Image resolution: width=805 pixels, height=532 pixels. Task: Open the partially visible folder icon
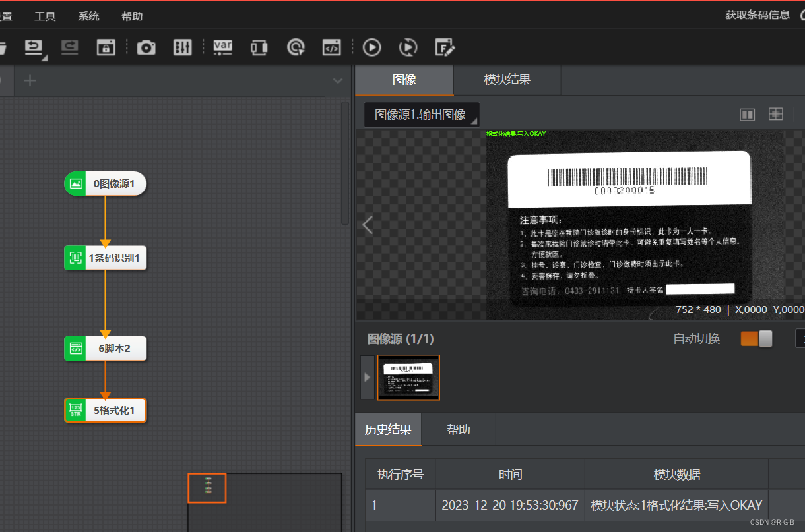coord(2,47)
